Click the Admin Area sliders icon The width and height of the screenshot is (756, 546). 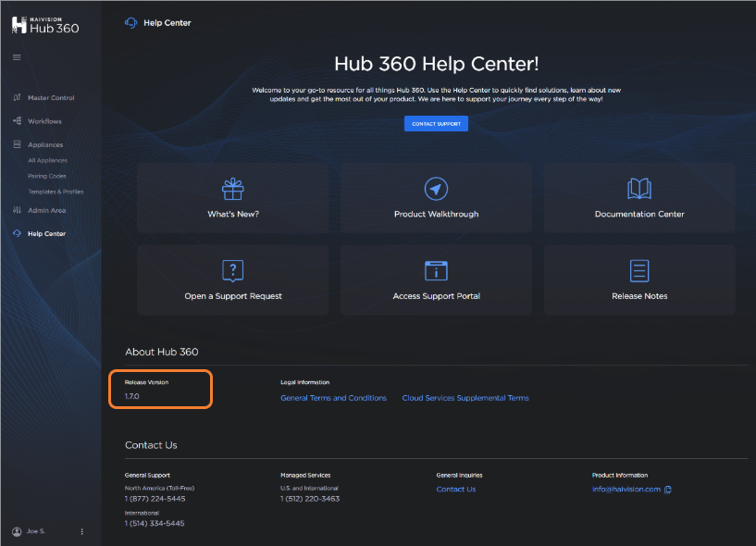17,210
